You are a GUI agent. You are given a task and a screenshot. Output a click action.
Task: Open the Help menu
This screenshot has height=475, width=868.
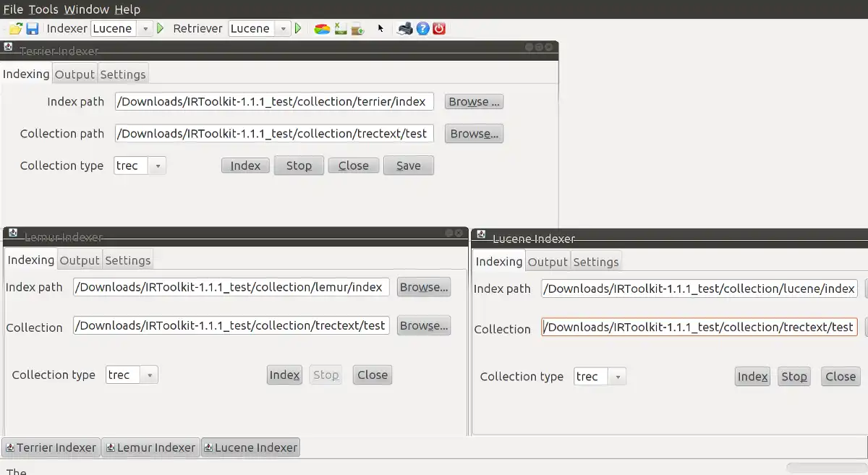coord(127,9)
